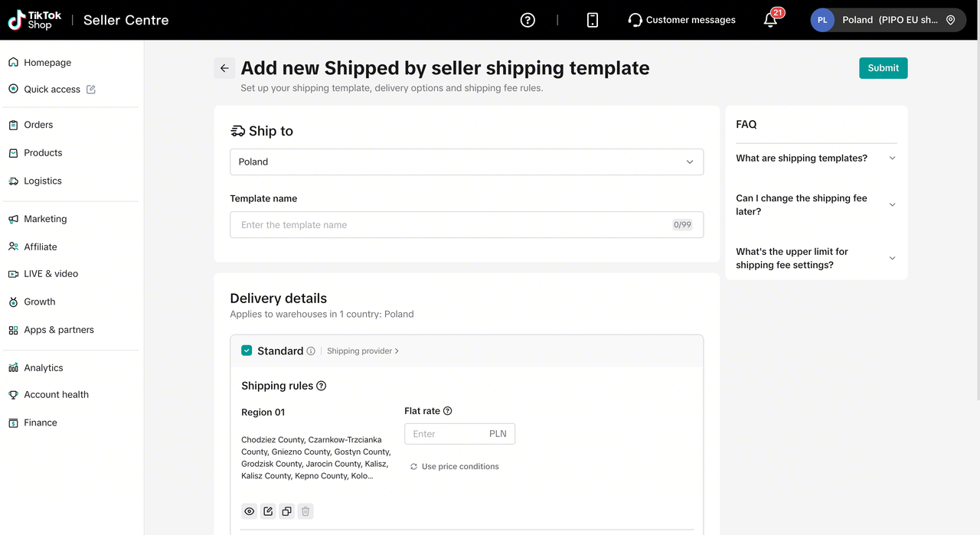Open the Ship to Poland dropdown

(466, 161)
